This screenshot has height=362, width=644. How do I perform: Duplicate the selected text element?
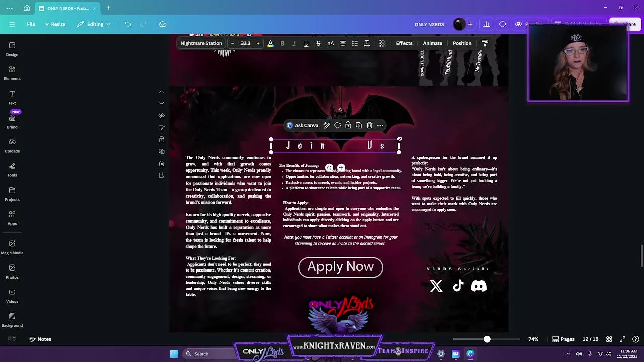click(359, 125)
